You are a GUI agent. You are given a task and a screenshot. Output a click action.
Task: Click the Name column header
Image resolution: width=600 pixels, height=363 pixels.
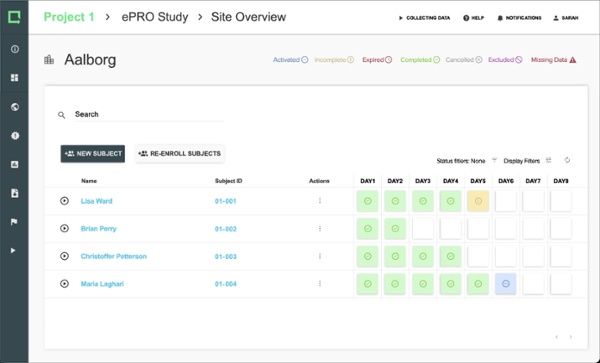point(89,181)
